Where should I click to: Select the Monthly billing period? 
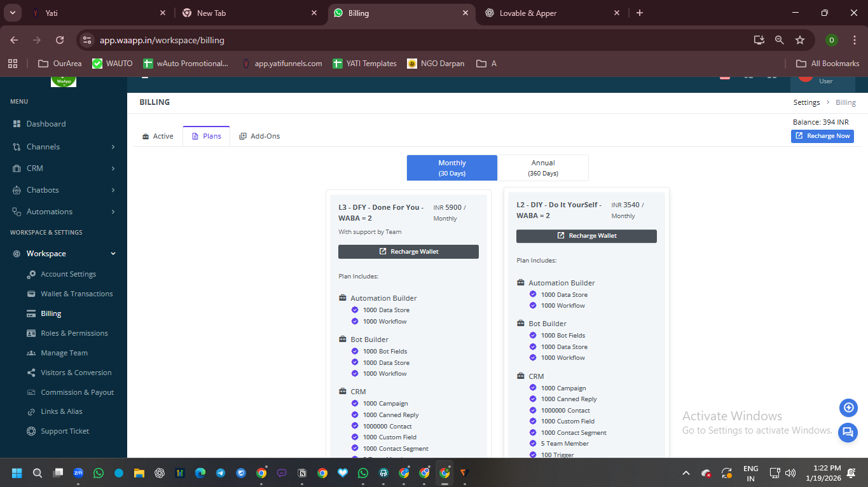452,168
